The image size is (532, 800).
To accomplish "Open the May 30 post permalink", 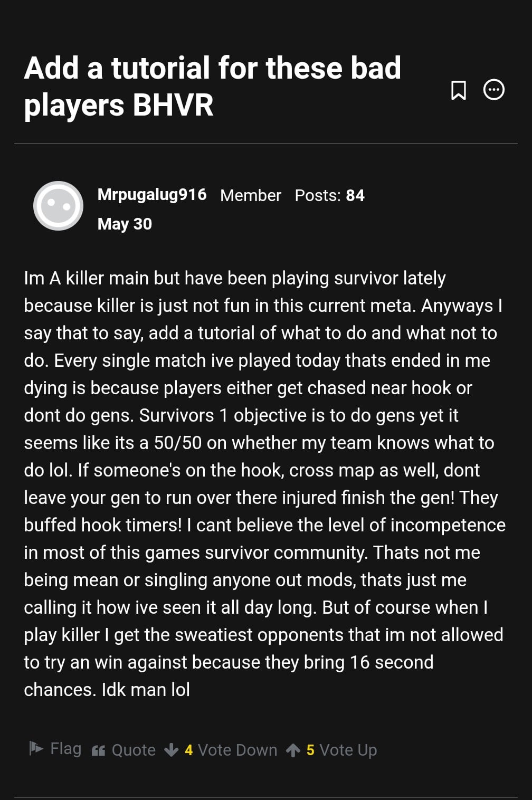I will pos(125,224).
